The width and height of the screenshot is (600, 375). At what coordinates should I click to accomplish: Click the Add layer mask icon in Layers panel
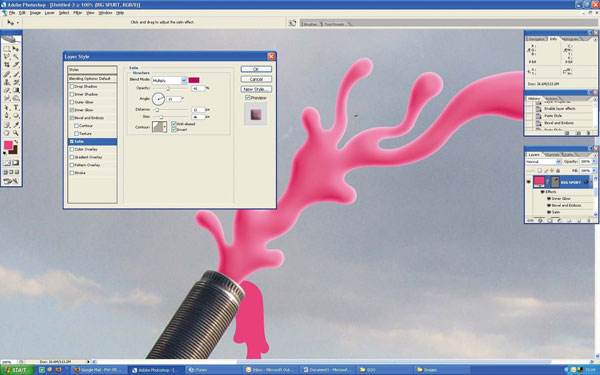pyautogui.click(x=550, y=220)
